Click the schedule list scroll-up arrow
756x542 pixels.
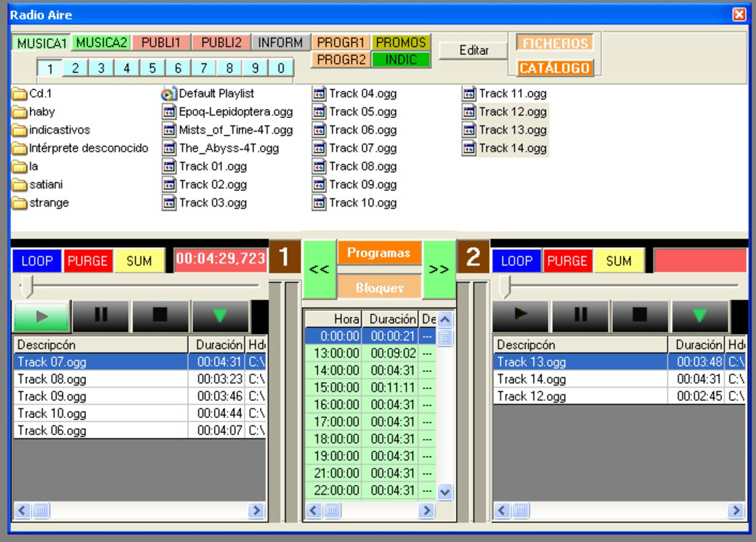(x=445, y=319)
